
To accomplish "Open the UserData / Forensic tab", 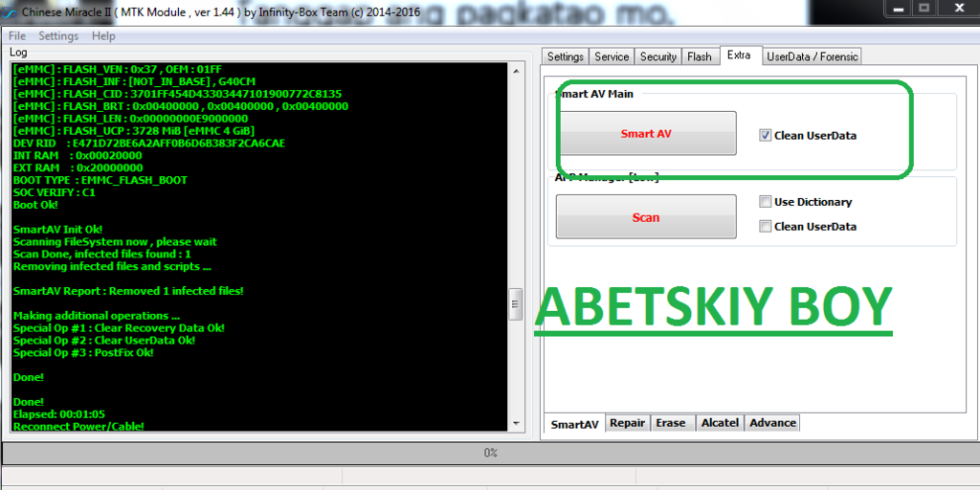I will (x=812, y=56).
